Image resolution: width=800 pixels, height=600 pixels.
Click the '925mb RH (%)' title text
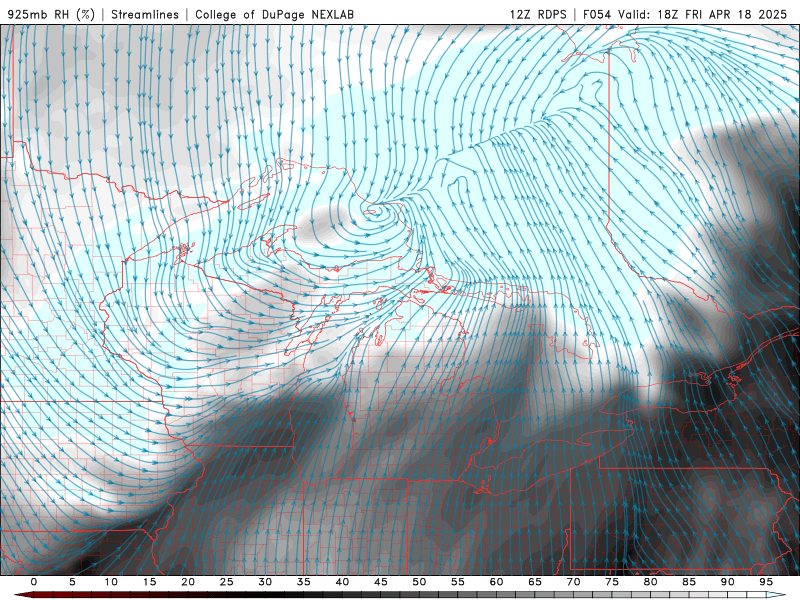51,14
